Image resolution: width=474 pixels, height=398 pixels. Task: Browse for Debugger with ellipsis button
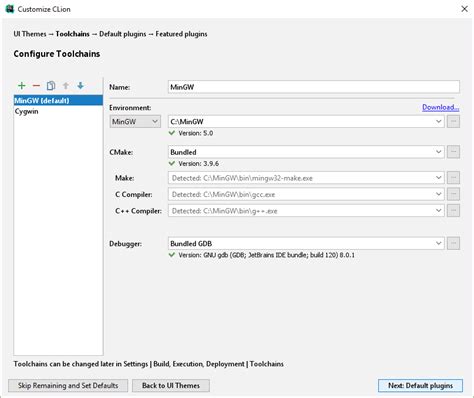pos(453,243)
